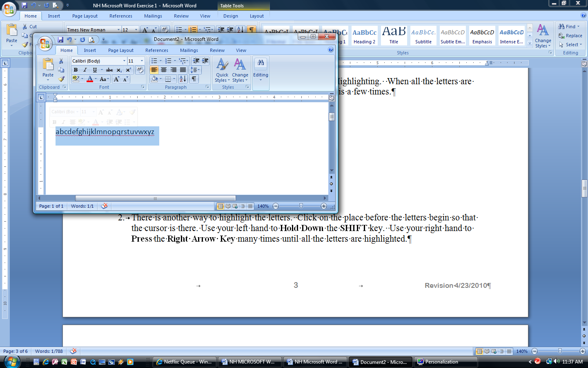The height and width of the screenshot is (368, 588).
Task: Open Calibri (Body) font name dropdown
Action: pos(124,61)
